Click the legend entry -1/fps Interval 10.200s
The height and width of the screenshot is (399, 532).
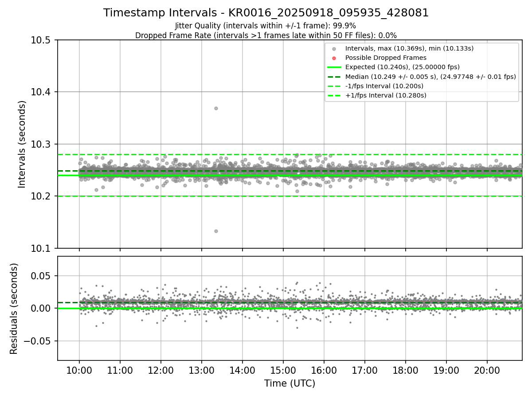(384, 86)
